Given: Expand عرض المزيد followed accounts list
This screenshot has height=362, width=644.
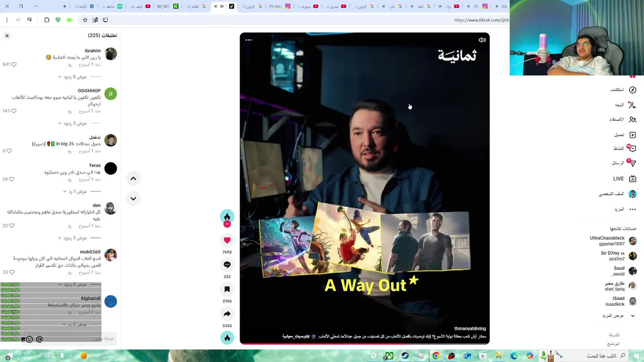Looking at the screenshot, I should click(619, 316).
